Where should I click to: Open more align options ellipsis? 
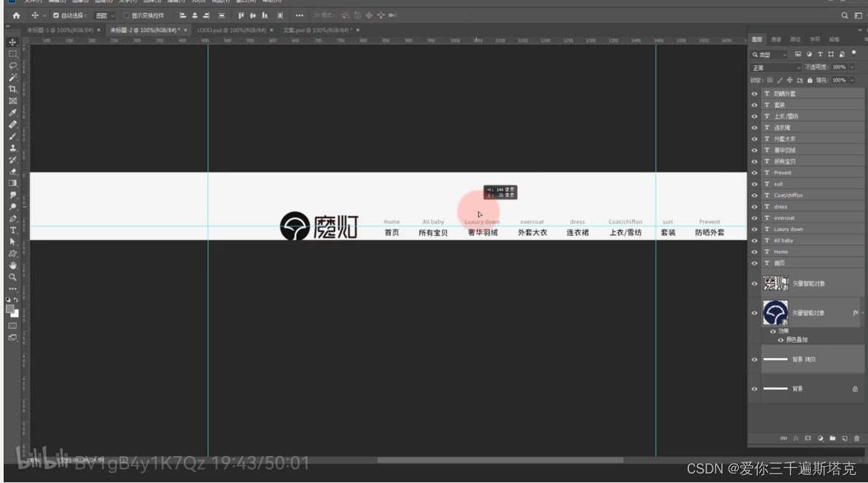299,15
